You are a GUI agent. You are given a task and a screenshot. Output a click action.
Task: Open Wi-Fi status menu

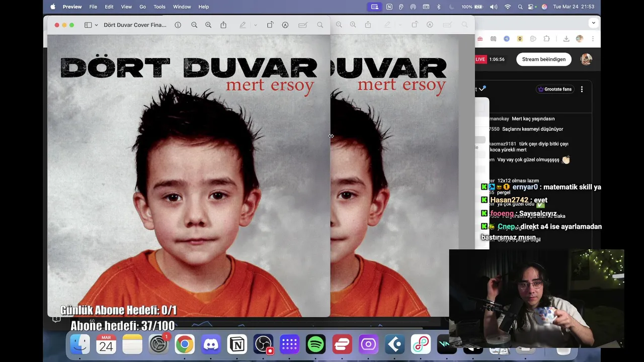click(508, 7)
